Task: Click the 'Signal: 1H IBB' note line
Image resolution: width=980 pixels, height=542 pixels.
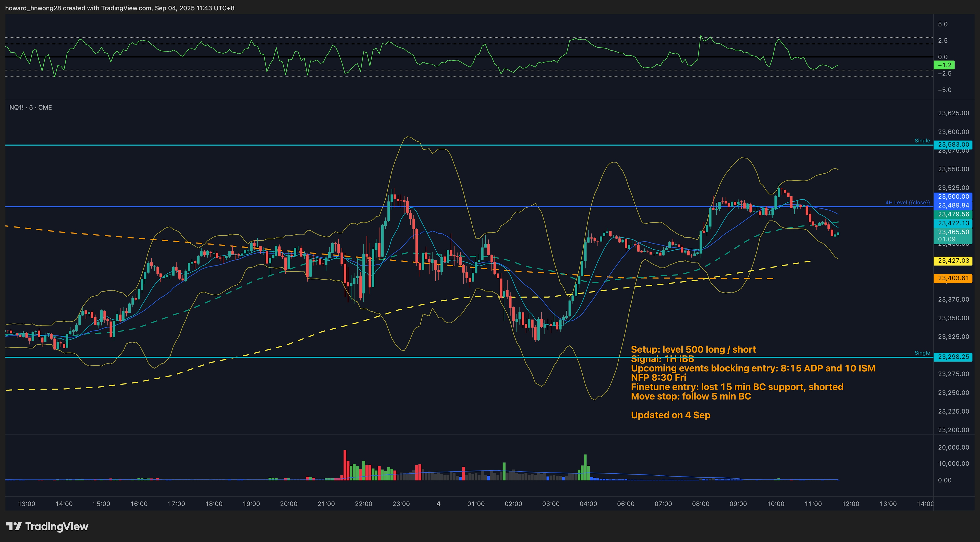Action: (x=662, y=359)
